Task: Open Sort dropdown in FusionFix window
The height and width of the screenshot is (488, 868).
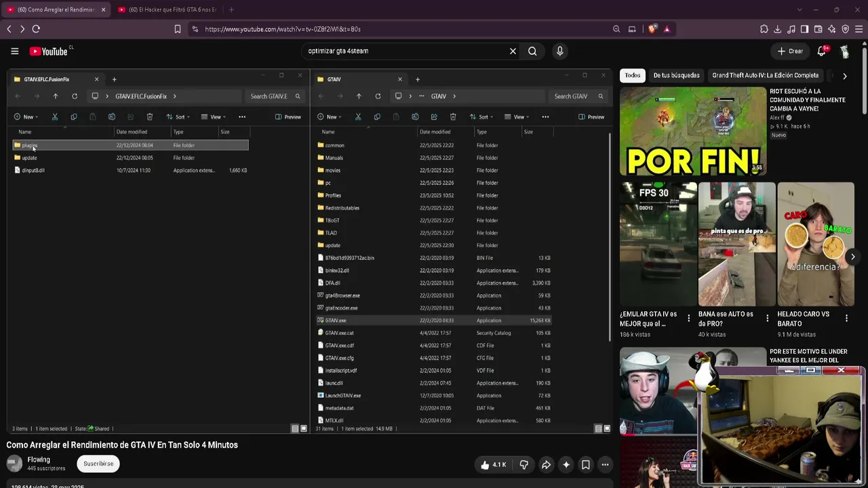Action: click(x=178, y=117)
